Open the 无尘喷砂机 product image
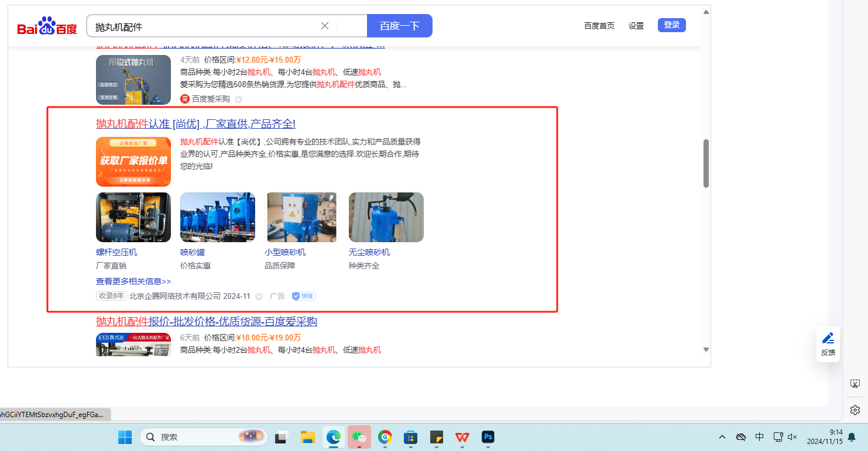Screen dimensions: 868x451 [386, 217]
